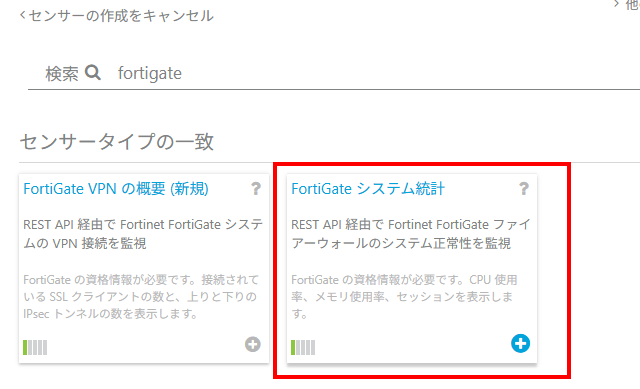Click the performance bar on システム統計 card
The width and height of the screenshot is (640, 389).
(303, 347)
